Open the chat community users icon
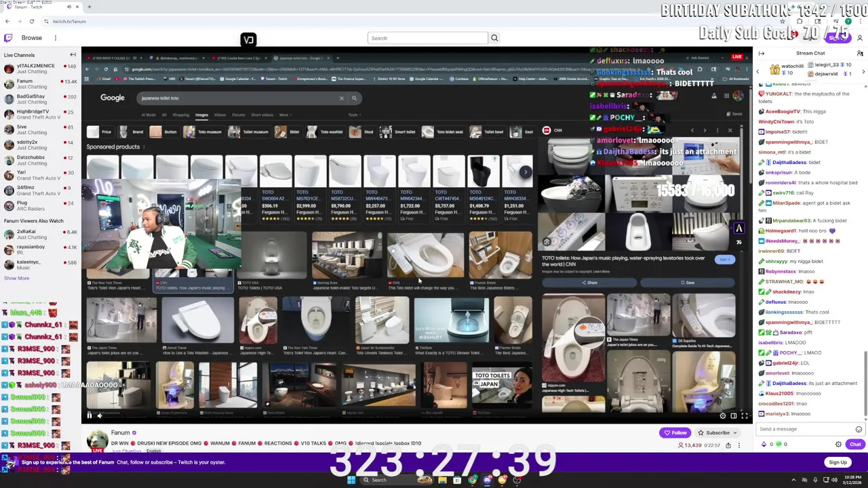This screenshot has height=488, width=868. tap(860, 53)
